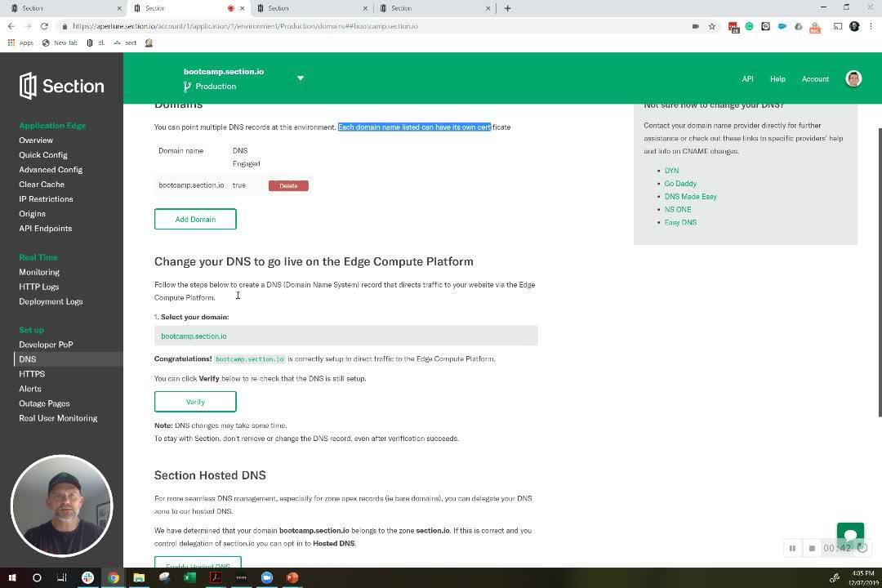This screenshot has width=882, height=588.
Task: Open Chrome profile avatar in toolbar
Action: (854, 26)
